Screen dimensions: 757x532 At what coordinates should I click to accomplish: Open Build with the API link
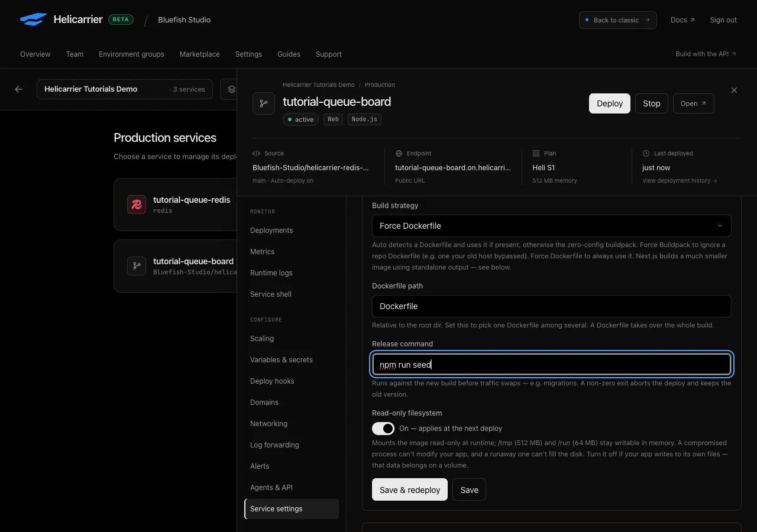click(x=706, y=54)
